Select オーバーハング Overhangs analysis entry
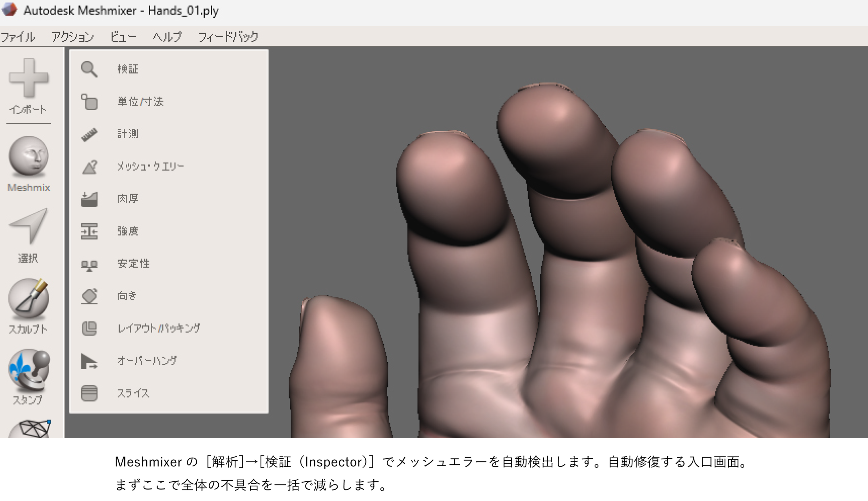The width and height of the screenshot is (868, 501). pyautogui.click(x=147, y=361)
